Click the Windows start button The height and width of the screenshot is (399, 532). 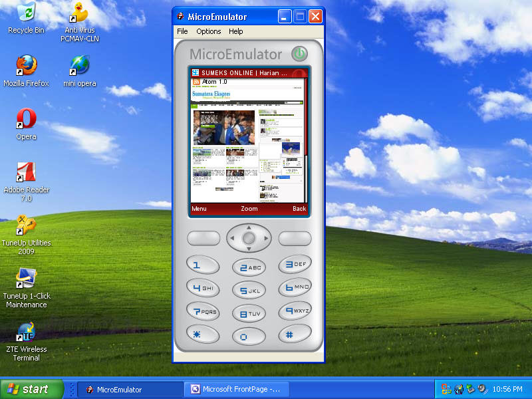coord(31,389)
